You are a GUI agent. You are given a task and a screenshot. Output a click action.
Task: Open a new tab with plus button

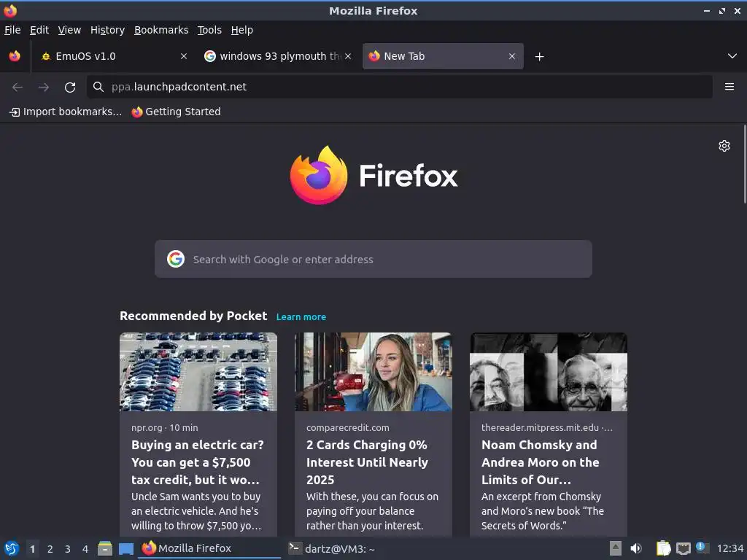[x=539, y=57]
